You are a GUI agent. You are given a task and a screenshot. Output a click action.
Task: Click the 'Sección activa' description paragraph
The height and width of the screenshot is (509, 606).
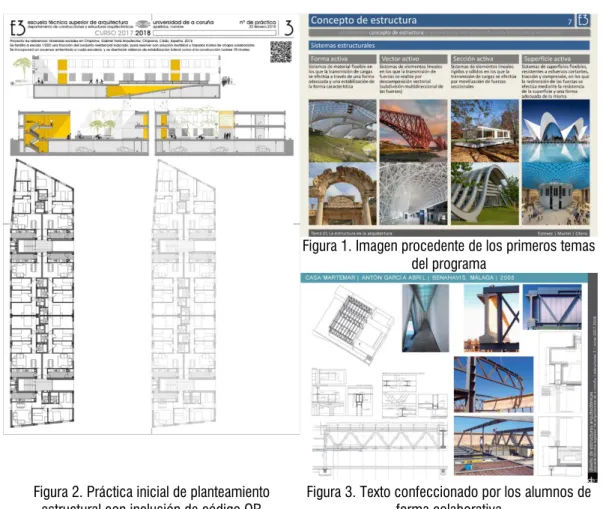484,77
